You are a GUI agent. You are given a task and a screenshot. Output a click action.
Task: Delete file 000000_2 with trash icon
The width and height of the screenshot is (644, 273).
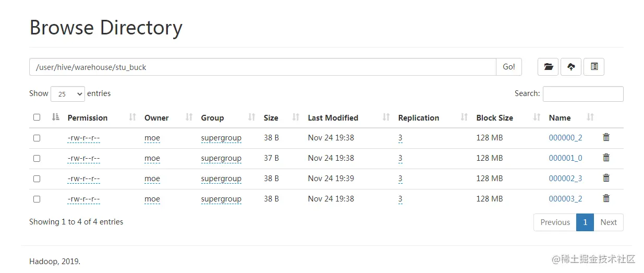[606, 137]
